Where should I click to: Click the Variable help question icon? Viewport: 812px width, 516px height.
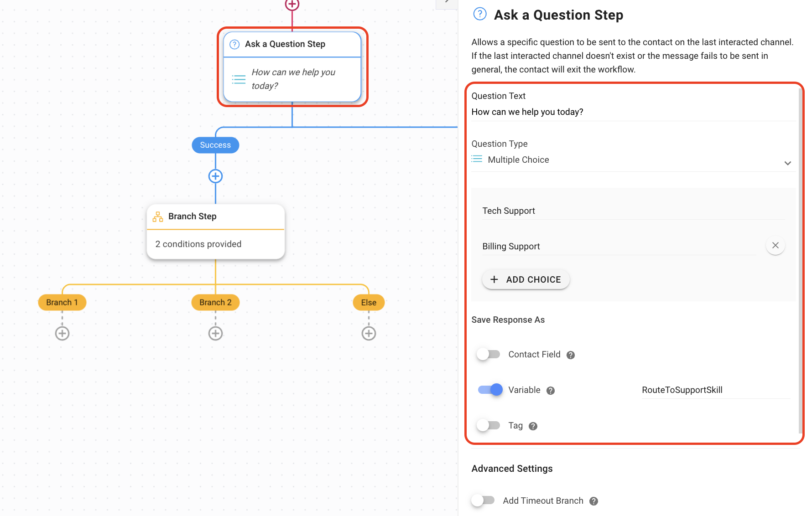point(551,391)
